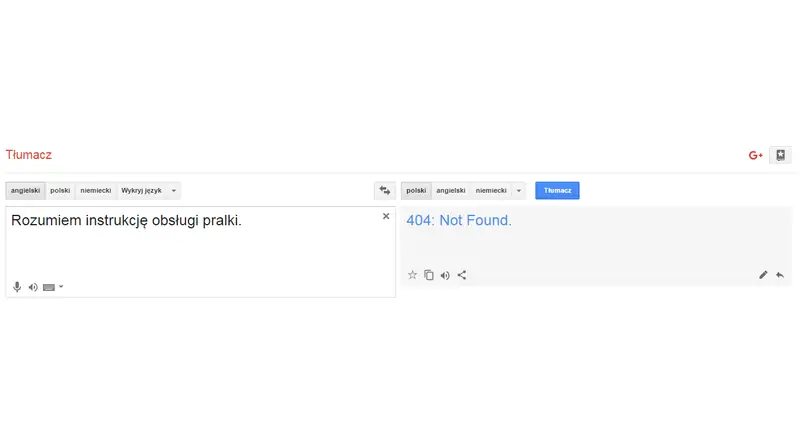Expand source languages dropdown arrow
The image size is (800, 445).
[x=173, y=191]
